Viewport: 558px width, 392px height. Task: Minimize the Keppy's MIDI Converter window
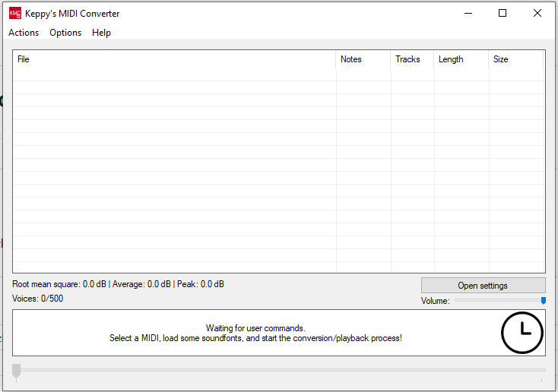pyautogui.click(x=467, y=13)
